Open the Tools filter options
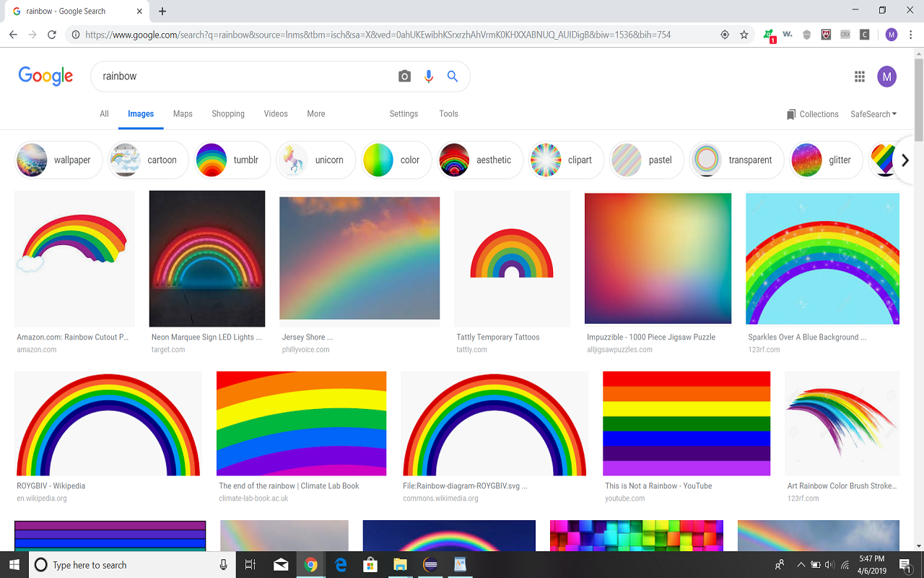Viewport: 924px width, 578px height. pos(448,114)
